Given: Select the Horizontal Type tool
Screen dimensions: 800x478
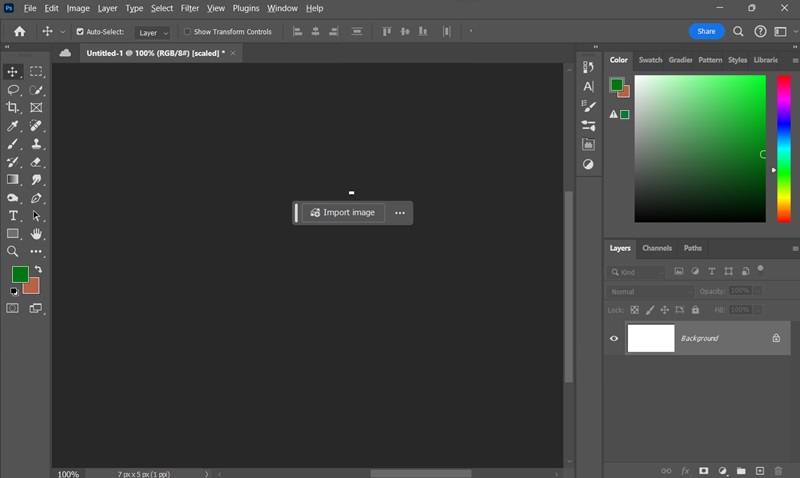Looking at the screenshot, I should click(x=13, y=216).
